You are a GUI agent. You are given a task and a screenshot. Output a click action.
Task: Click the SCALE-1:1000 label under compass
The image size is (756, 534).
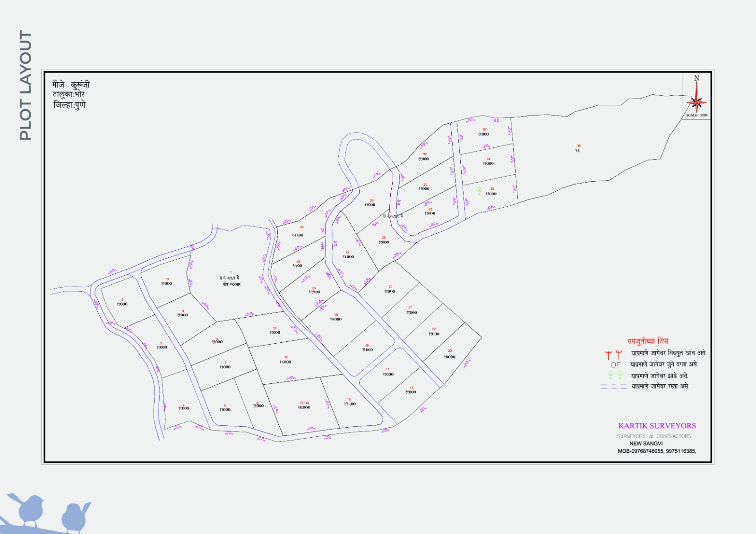[696, 115]
